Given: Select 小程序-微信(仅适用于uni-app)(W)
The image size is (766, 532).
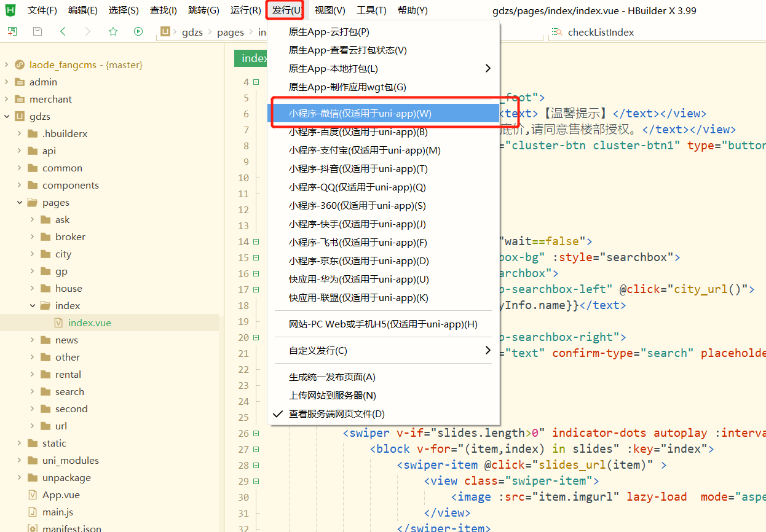Looking at the screenshot, I should 384,113.
